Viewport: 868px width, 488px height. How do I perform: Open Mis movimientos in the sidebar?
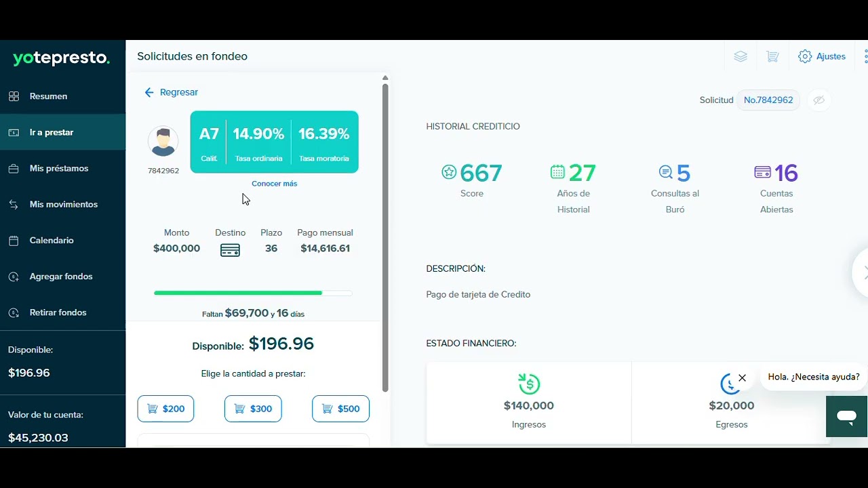[x=62, y=204]
